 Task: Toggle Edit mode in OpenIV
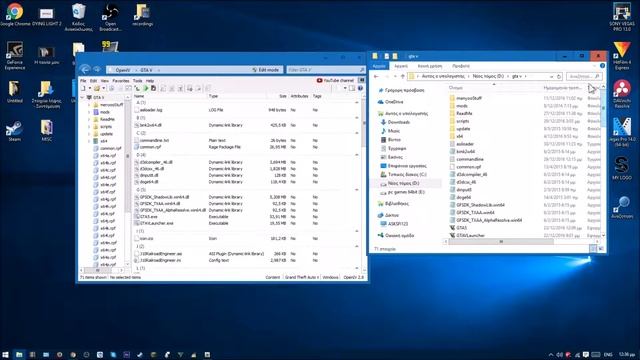click(266, 70)
